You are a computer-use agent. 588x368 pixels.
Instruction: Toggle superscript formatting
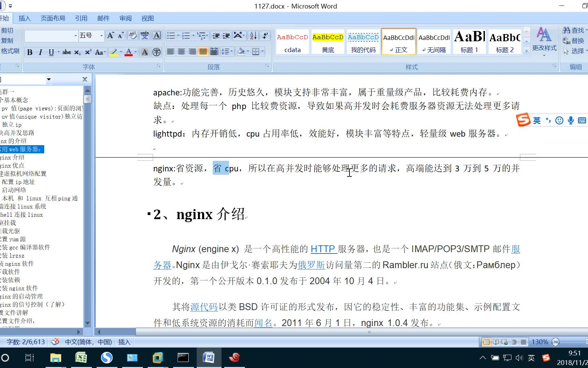[88, 52]
